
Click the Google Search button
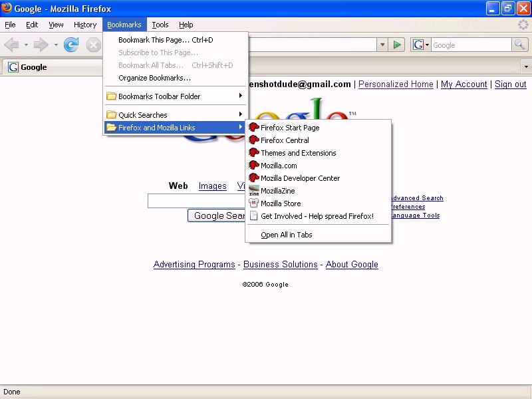point(217,215)
